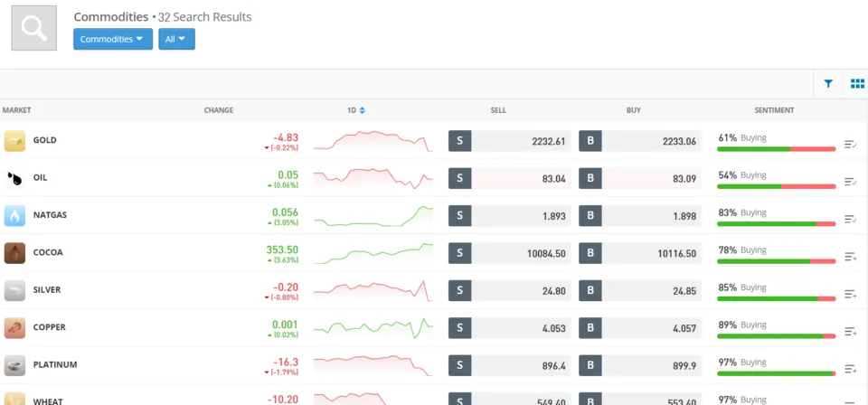Select PLATINUM buy price 899.9

(x=684, y=366)
